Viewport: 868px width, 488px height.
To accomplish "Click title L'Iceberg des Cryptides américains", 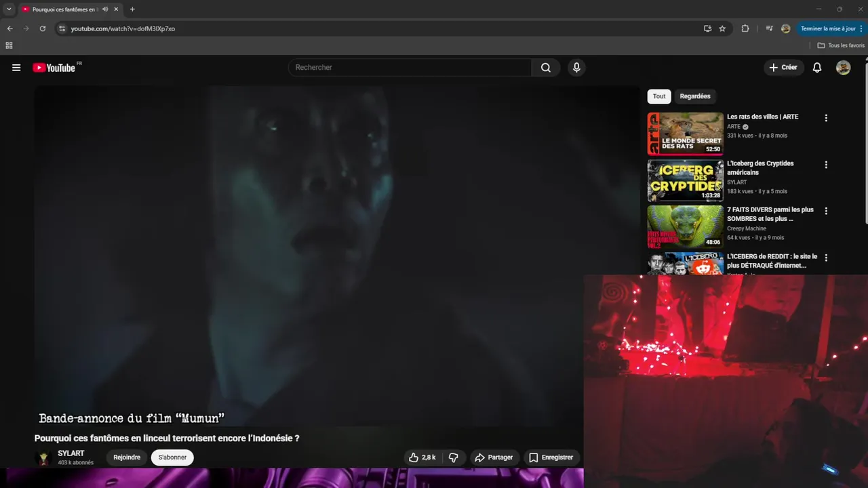I will (760, 168).
